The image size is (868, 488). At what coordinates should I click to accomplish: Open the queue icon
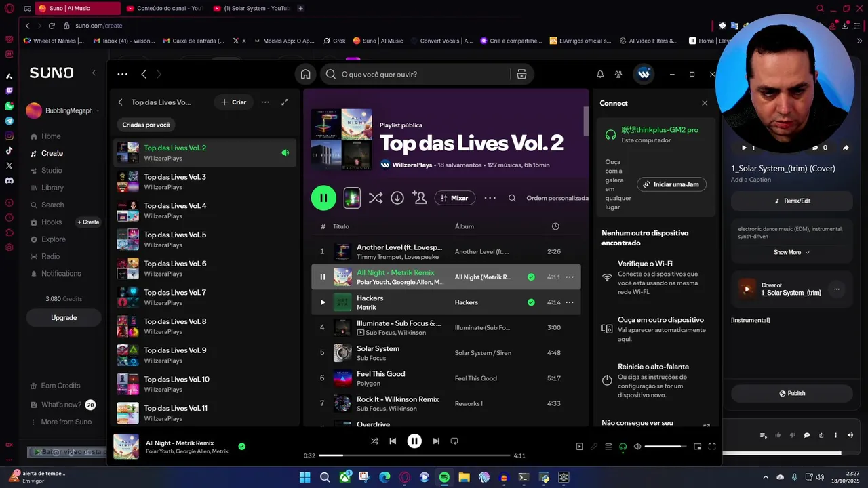tap(608, 447)
